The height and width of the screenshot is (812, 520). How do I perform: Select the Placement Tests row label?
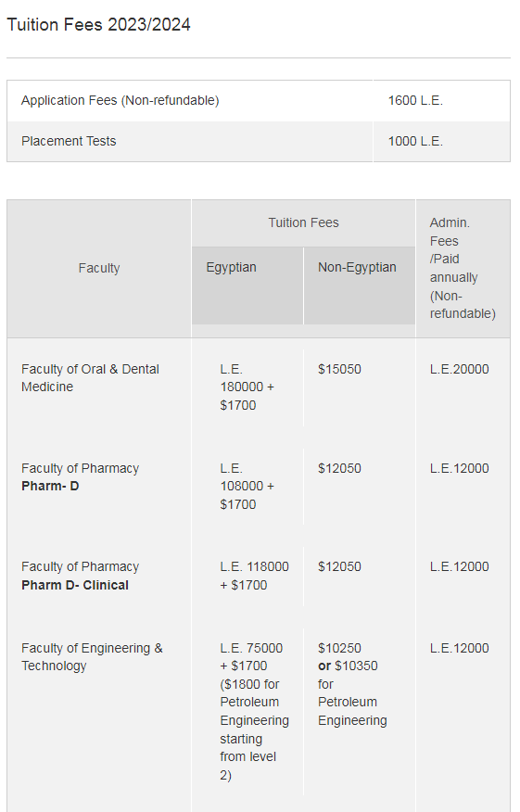pyautogui.click(x=69, y=141)
